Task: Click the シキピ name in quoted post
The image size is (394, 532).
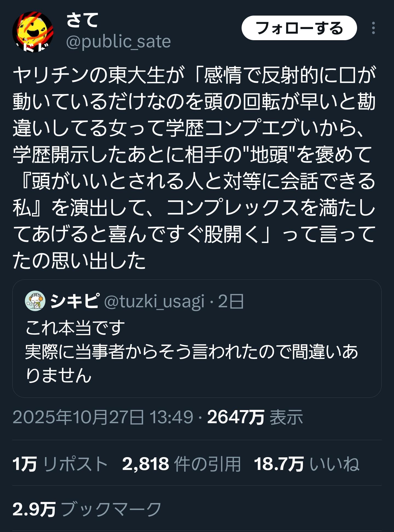Action: point(74,301)
